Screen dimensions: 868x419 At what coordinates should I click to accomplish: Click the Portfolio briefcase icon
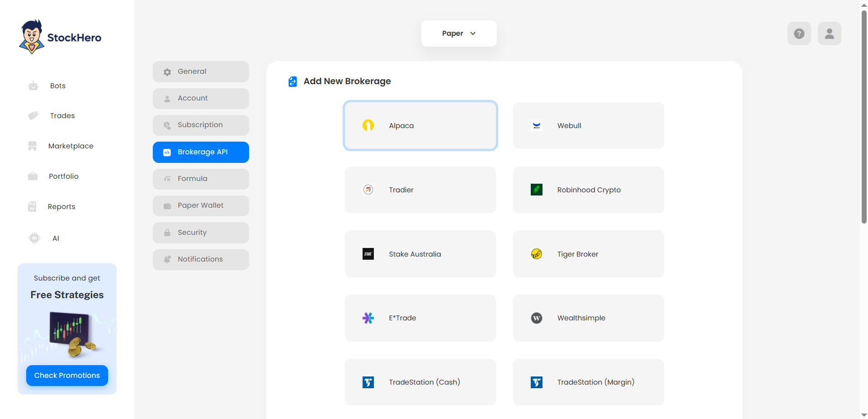[x=33, y=176]
